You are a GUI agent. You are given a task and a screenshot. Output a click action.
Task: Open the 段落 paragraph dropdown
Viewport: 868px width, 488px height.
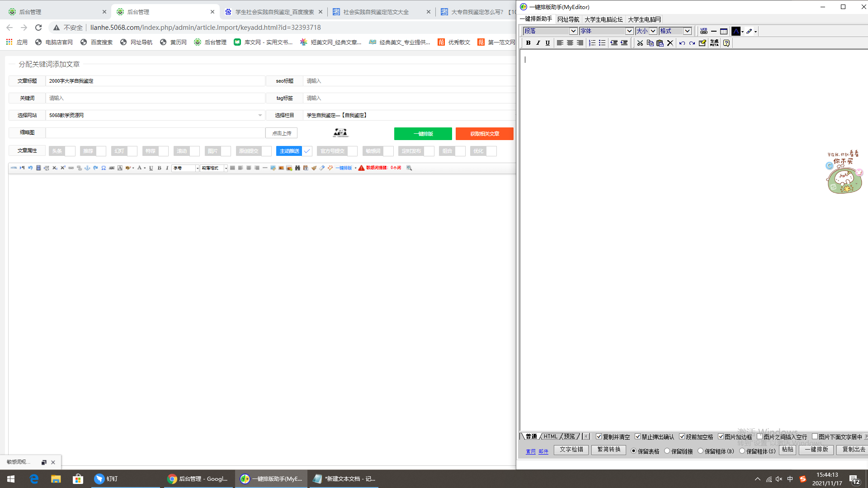573,31
